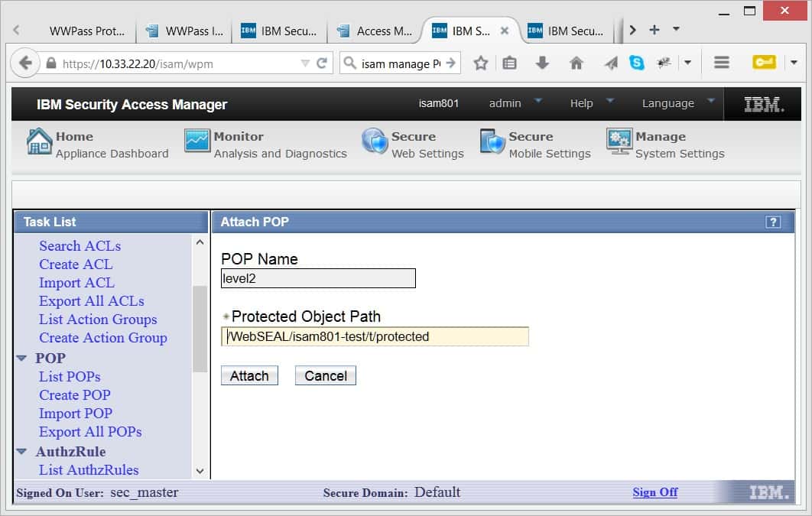
Task: Open the browser downloads arrow icon
Action: pos(542,63)
